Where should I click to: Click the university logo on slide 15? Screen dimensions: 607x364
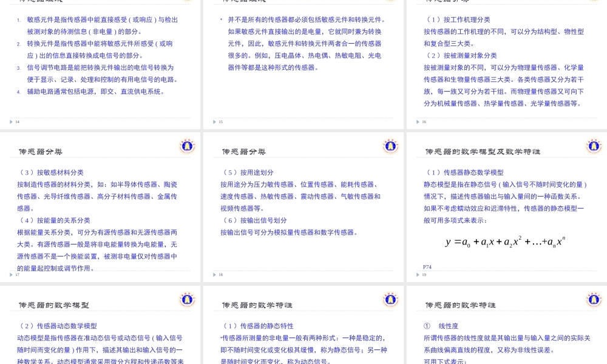pos(390,1)
